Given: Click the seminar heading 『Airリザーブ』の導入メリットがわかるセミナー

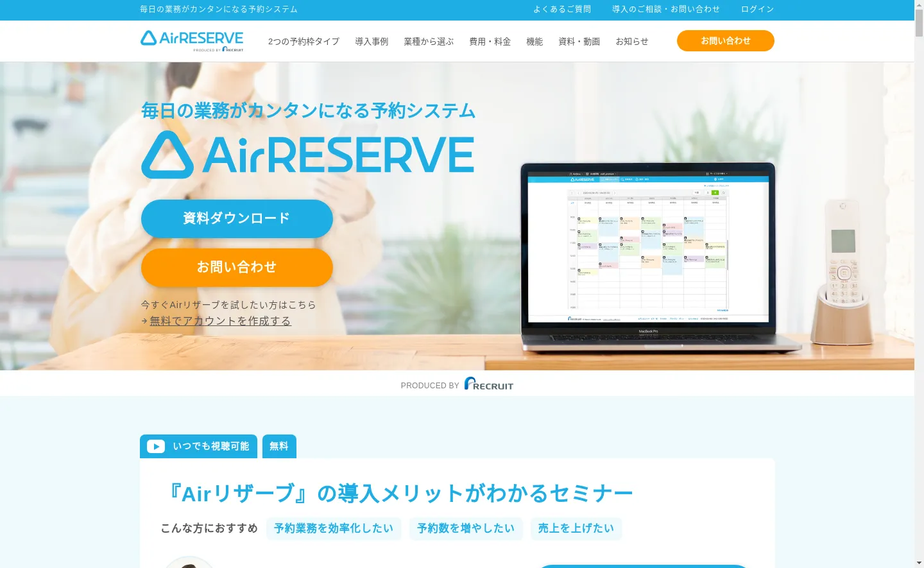Looking at the screenshot, I should click(397, 493).
